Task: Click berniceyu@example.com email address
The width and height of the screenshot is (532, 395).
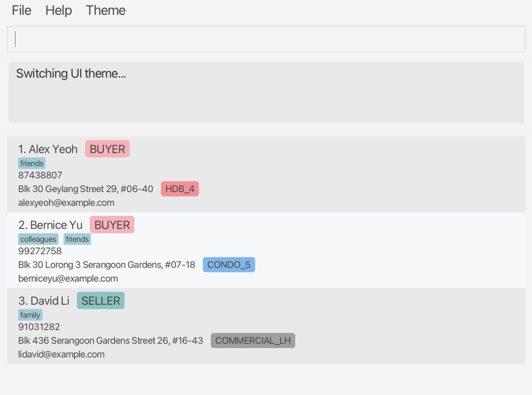Action: coord(68,279)
